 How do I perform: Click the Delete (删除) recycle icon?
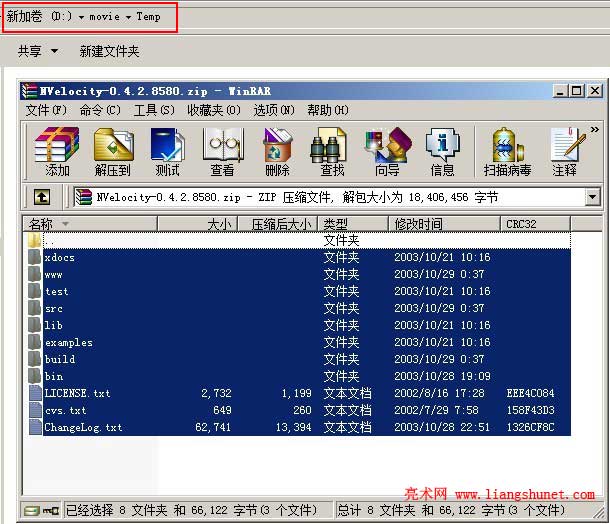pos(277,145)
